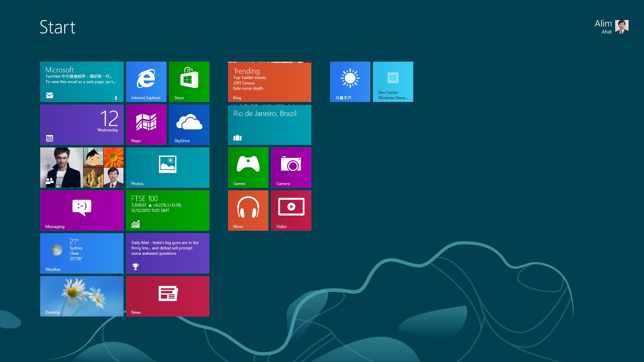644x362 pixels.
Task: Open the Video tile
Action: pyautogui.click(x=291, y=210)
